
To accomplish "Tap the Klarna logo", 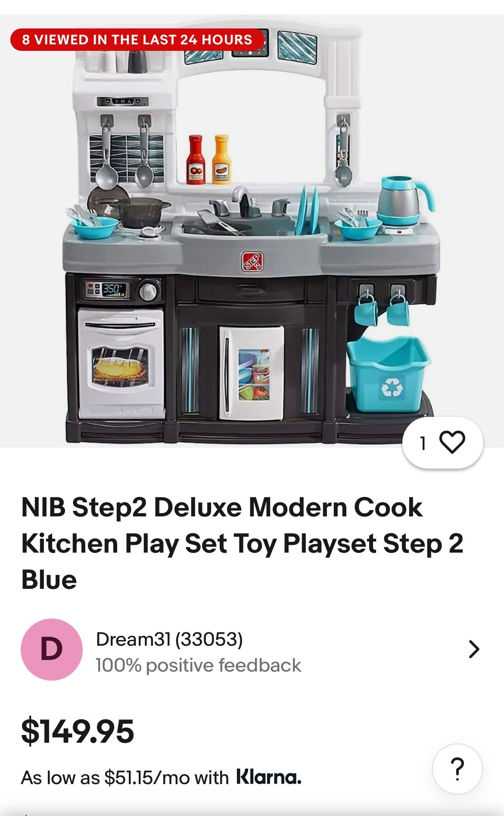I will pos(269,777).
